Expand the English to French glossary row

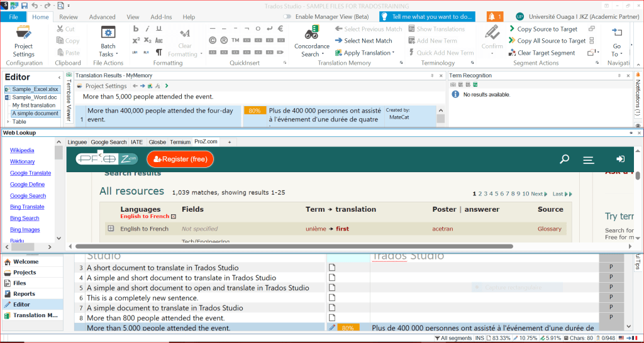[111, 229]
